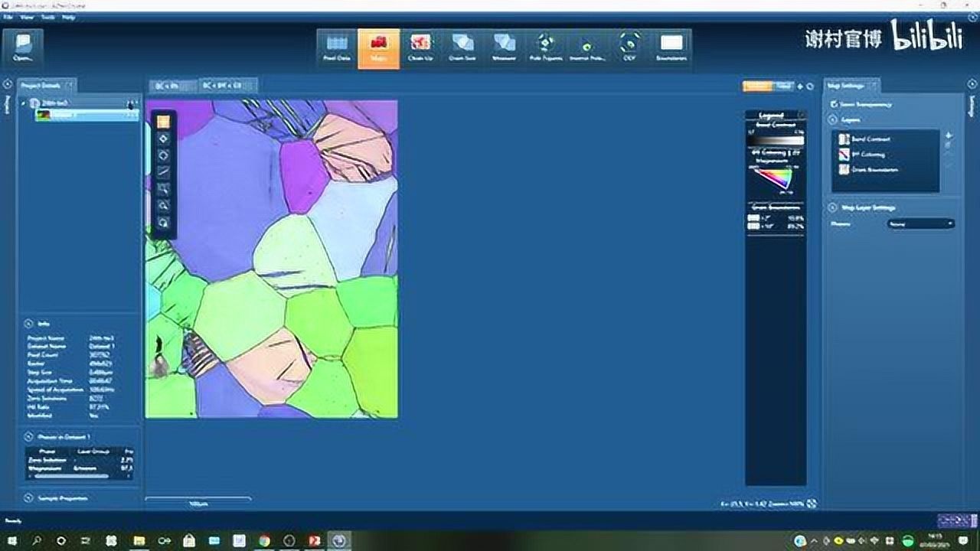Open the Phases dropdown
Viewport: 980px width, 551px height.
[920, 223]
